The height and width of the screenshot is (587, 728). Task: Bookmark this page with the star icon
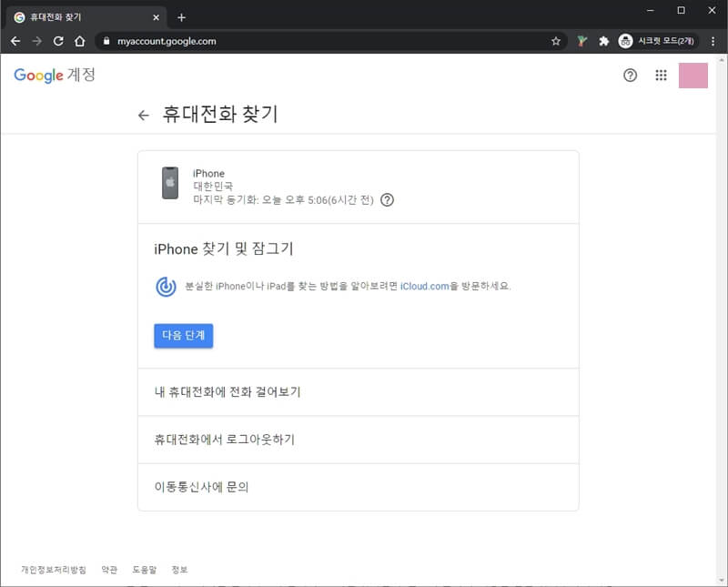(x=556, y=41)
